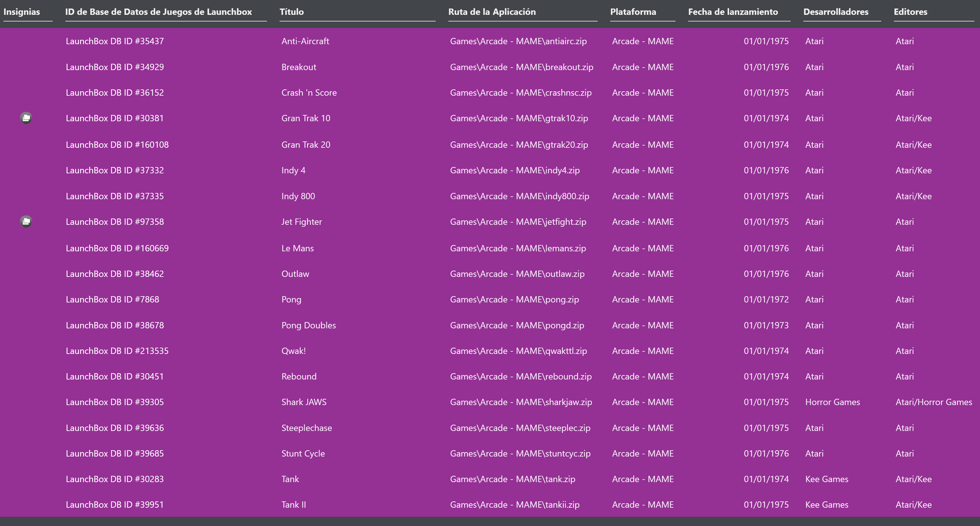Sort by the Título column header

292,12
